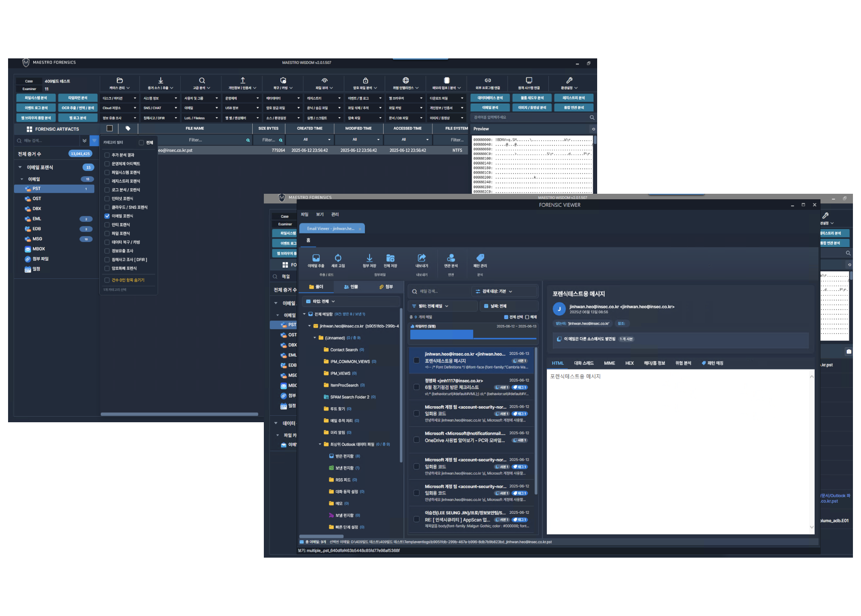Open the SNS / CHAT dropdown
861x616 pixels.
(161, 108)
